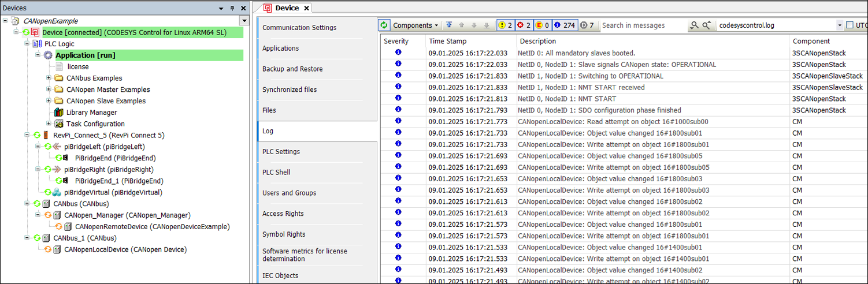Toggle the errors filter showing 2
868x284 pixels.
(x=524, y=25)
